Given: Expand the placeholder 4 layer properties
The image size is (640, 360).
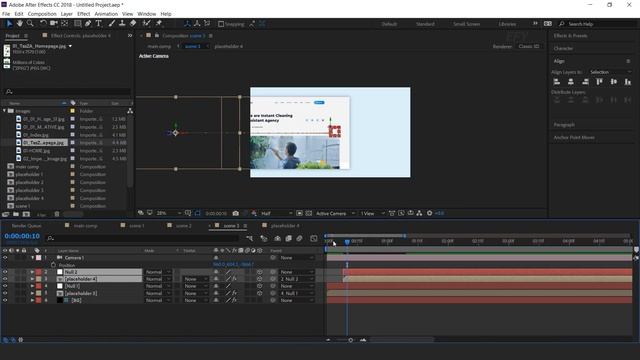Looking at the screenshot, I should point(32,279).
